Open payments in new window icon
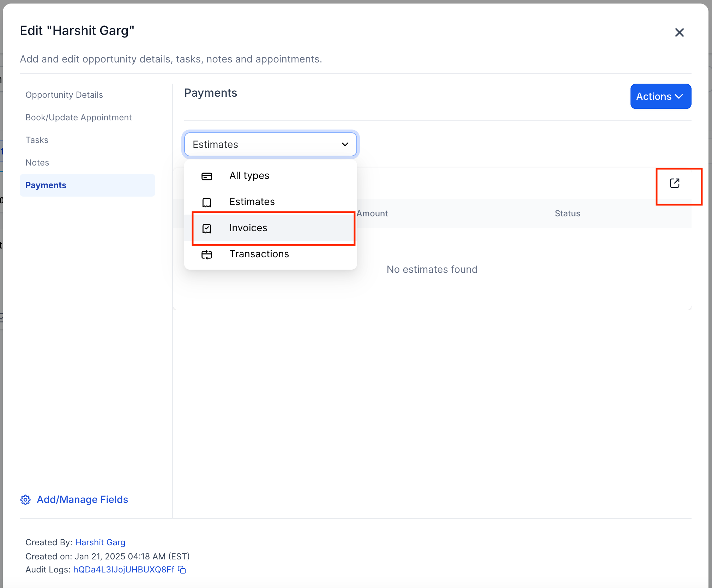Screen dimensions: 712x588 click(x=674, y=183)
